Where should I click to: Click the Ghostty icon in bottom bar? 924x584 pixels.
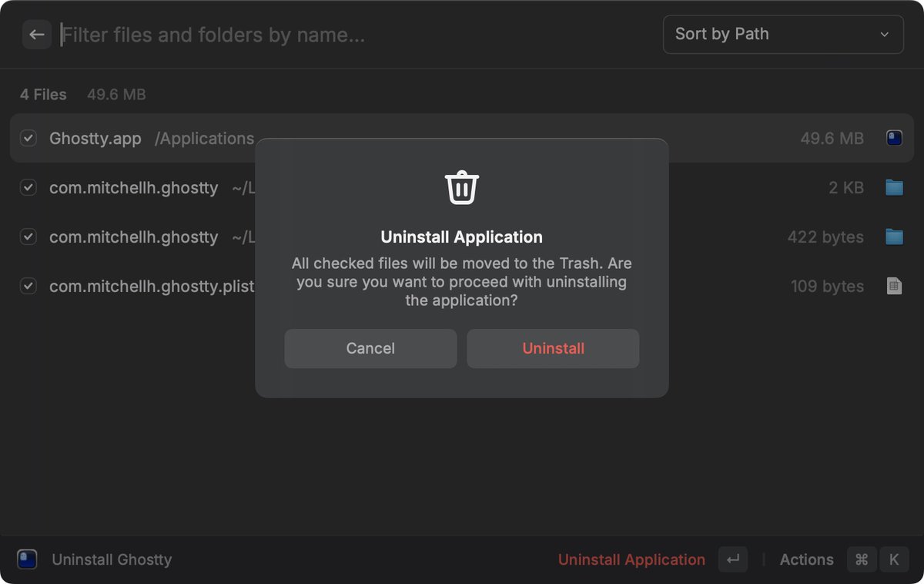click(x=27, y=559)
